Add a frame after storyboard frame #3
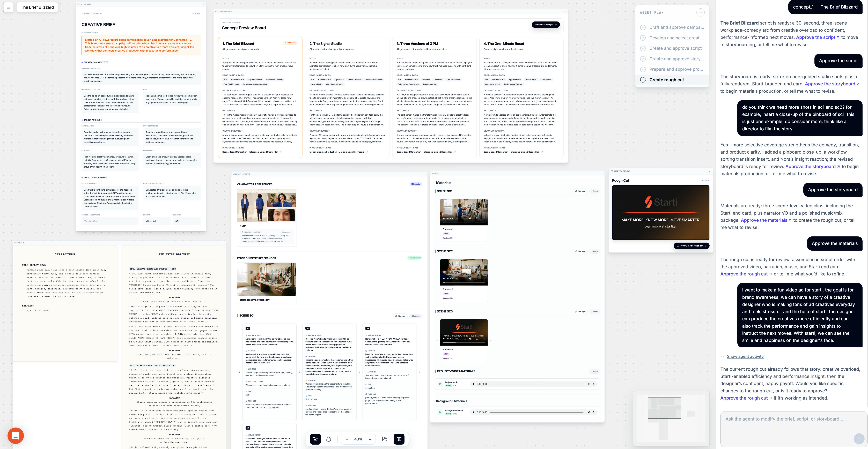This screenshot has height=449, width=868. click(419, 372)
